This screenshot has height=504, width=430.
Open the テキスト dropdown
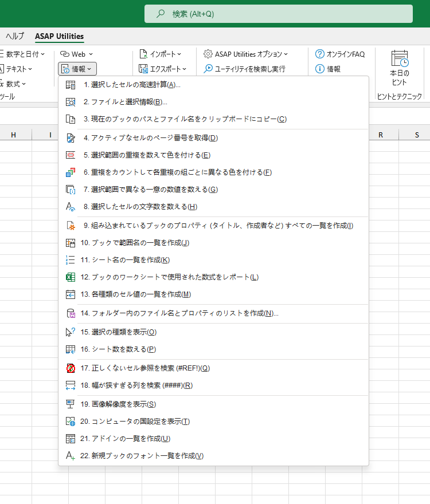(x=16, y=69)
